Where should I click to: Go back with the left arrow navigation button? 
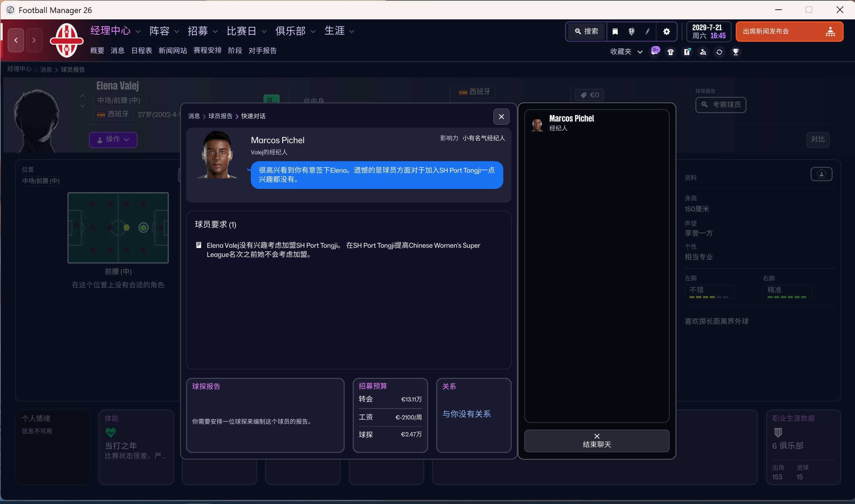point(16,40)
